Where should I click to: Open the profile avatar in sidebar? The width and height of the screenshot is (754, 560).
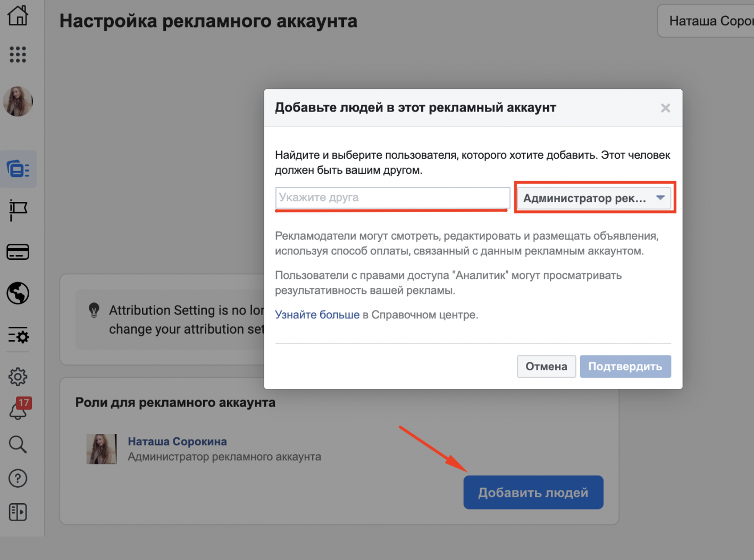point(18,101)
